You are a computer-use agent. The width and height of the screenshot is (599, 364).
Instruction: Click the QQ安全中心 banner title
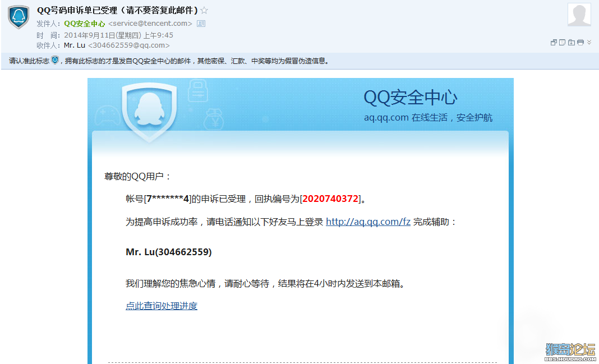(x=411, y=98)
